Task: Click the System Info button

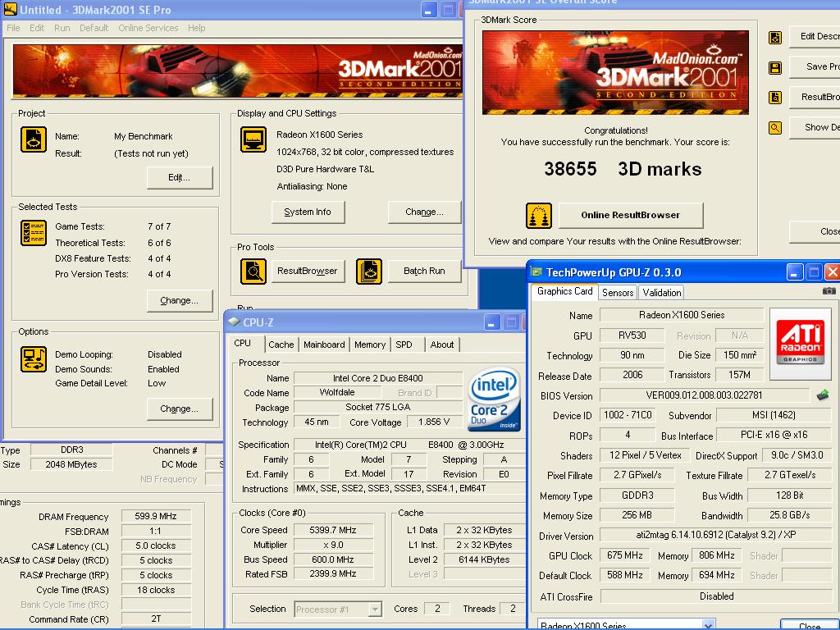Action: pos(308,212)
